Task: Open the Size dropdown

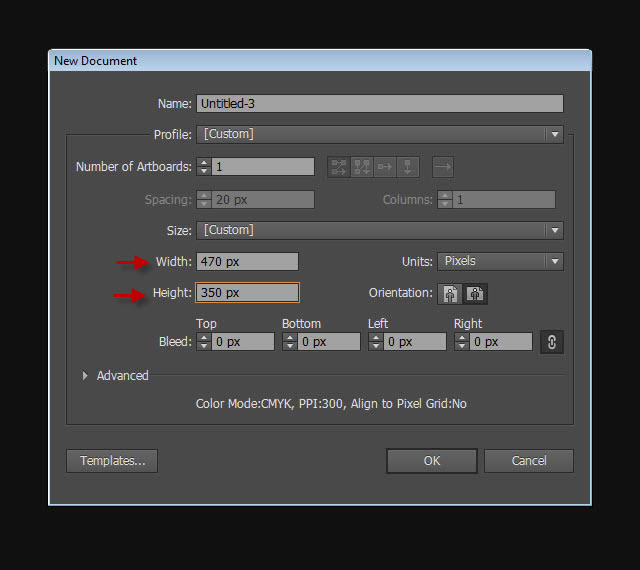Action: tap(380, 230)
